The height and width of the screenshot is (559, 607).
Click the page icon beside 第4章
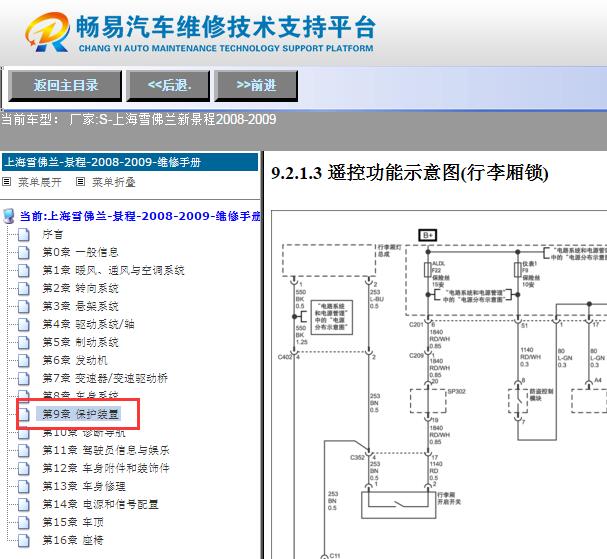point(24,324)
